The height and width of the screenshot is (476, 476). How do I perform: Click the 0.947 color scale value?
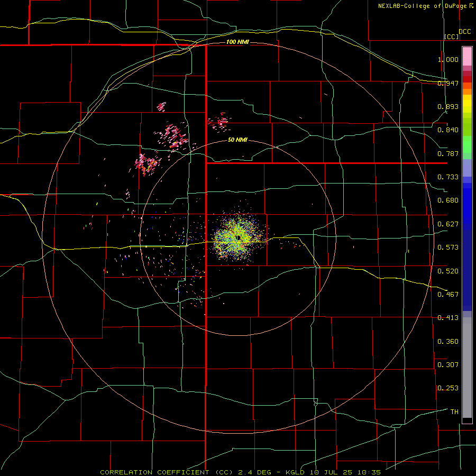[448, 83]
